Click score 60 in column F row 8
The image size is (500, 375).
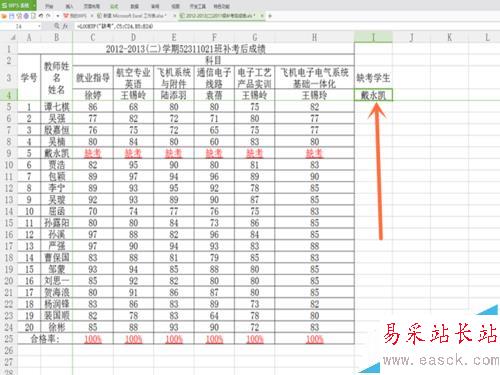(214, 142)
